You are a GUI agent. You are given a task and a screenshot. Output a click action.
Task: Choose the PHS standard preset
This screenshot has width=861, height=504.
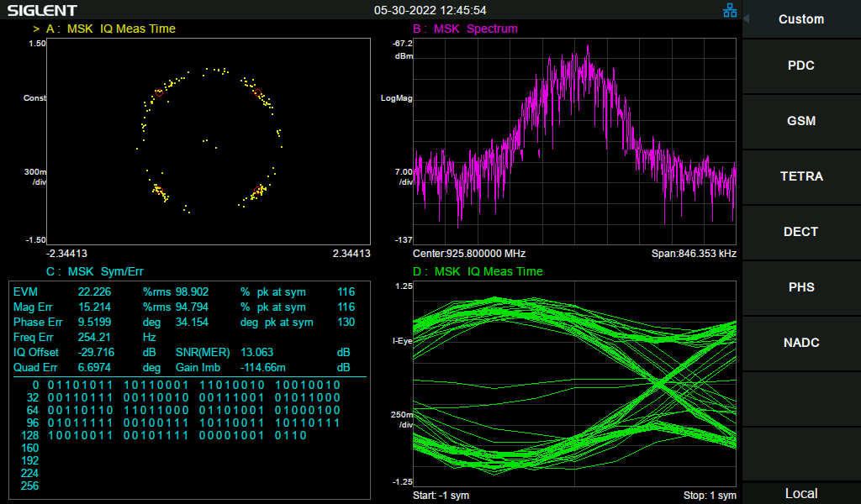tap(801, 287)
